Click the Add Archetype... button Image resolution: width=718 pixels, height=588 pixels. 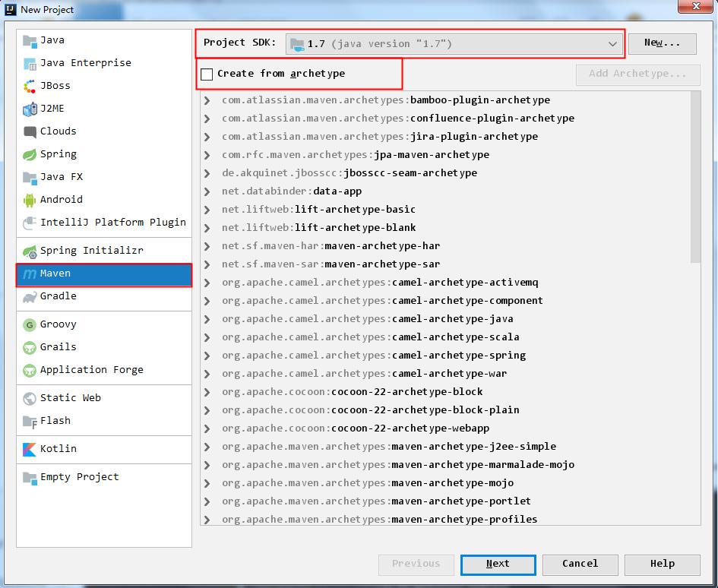638,74
